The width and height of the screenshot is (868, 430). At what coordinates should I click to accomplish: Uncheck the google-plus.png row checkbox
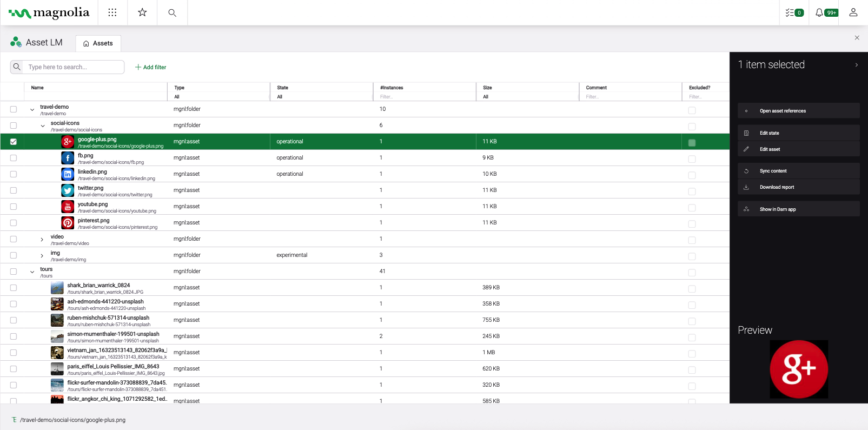14,142
